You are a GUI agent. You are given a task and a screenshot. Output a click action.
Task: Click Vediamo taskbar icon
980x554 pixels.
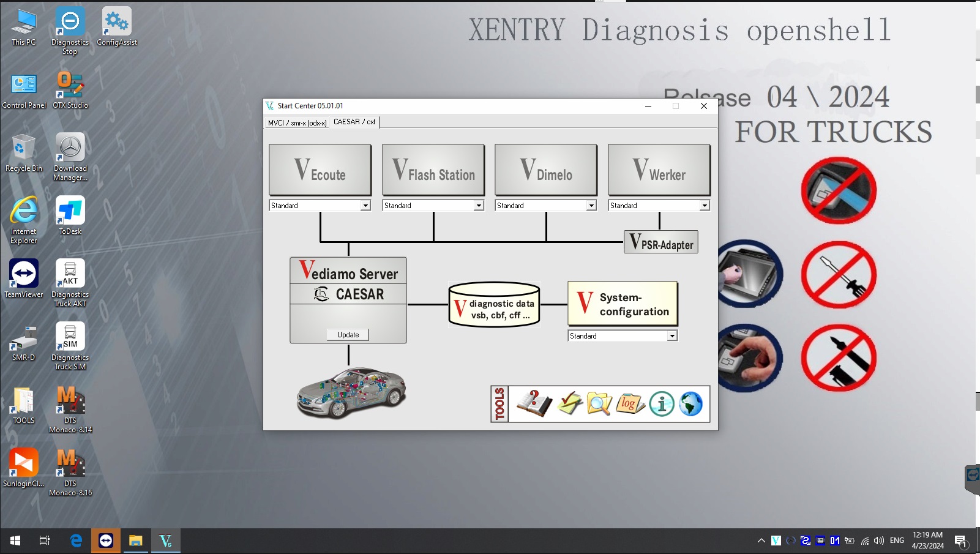click(x=166, y=541)
